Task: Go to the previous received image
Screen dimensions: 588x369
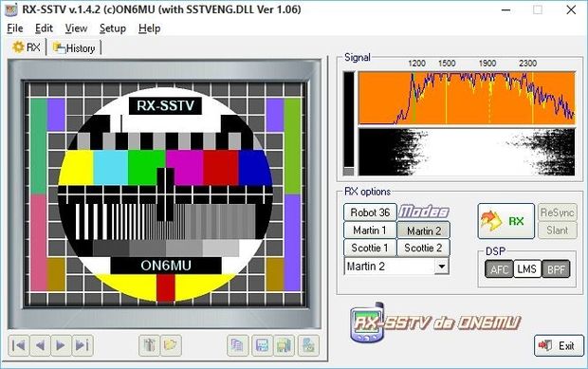Action: pyautogui.click(x=40, y=345)
